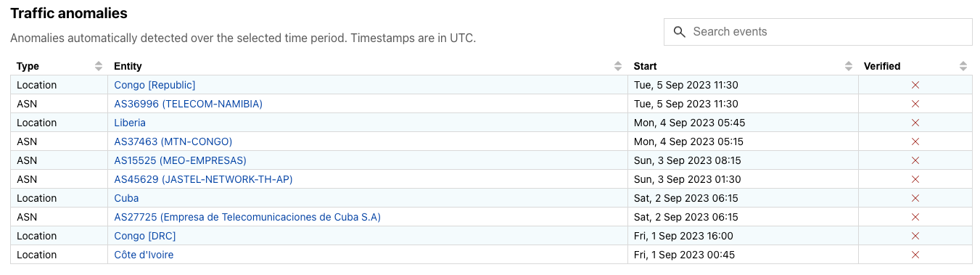The height and width of the screenshot is (275, 980).
Task: Click the red X for Congo [Republic] row
Action: pyautogui.click(x=915, y=85)
